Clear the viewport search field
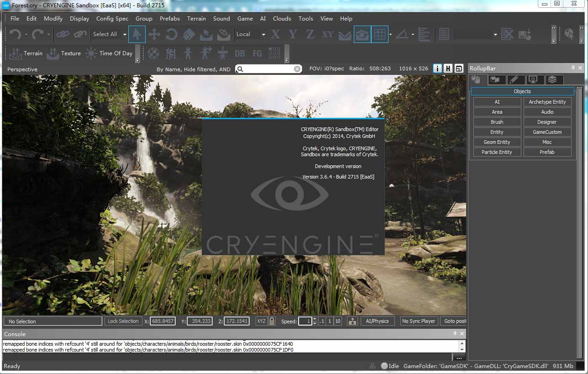This screenshot has height=374, width=588. (x=297, y=69)
